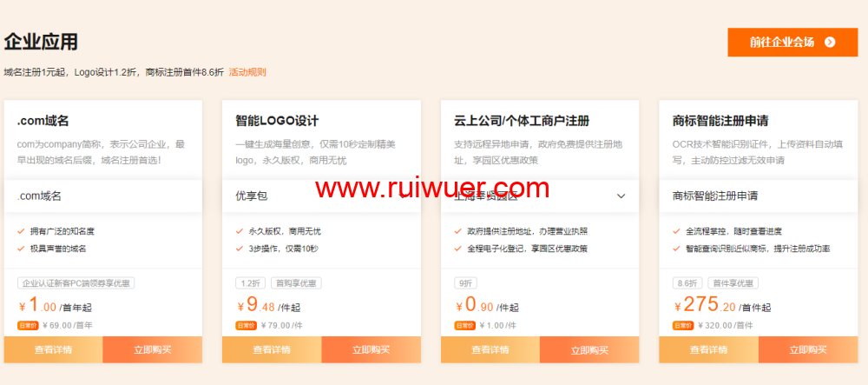This screenshot has height=385, width=868.
Task: Open 查看详情 for 云上公司/个体工商户注册
Action: pyautogui.click(x=490, y=349)
